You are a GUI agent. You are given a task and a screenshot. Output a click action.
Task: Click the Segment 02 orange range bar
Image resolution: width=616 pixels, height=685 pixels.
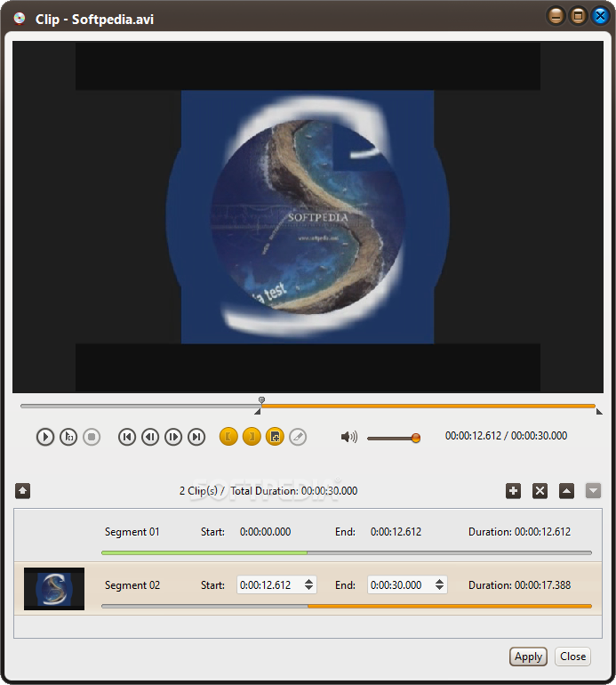pos(450,607)
